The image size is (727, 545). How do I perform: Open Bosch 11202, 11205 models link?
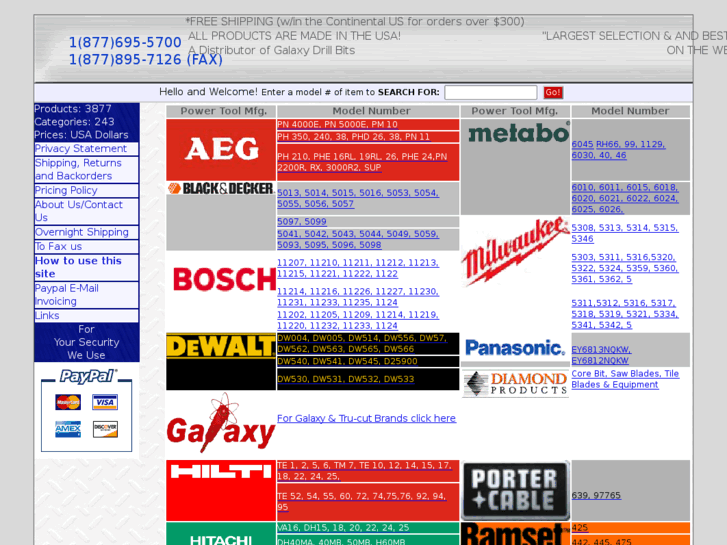coord(358,320)
